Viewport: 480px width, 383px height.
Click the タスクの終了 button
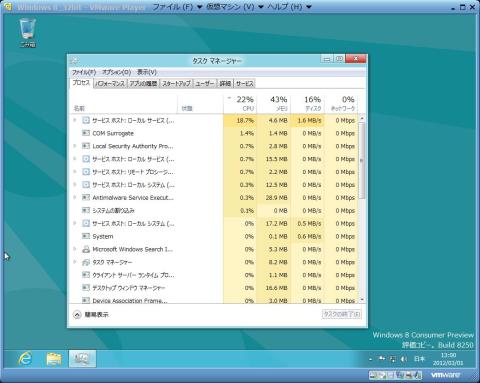click(342, 314)
